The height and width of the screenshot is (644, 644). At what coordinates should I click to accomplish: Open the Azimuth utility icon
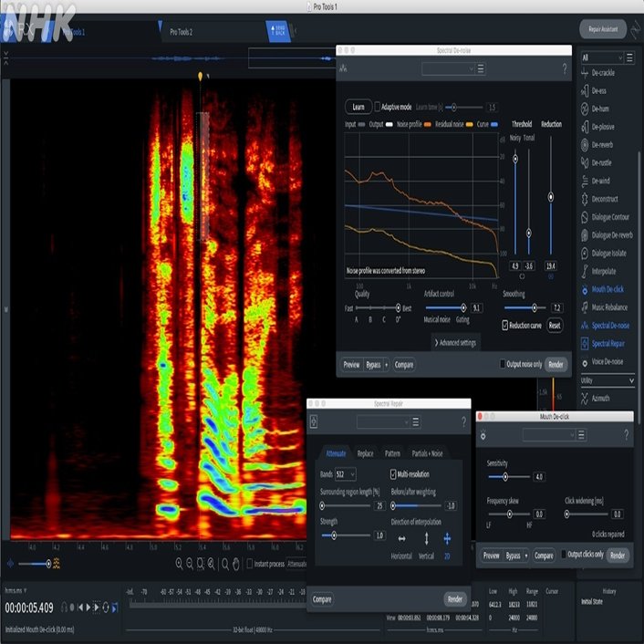(585, 398)
